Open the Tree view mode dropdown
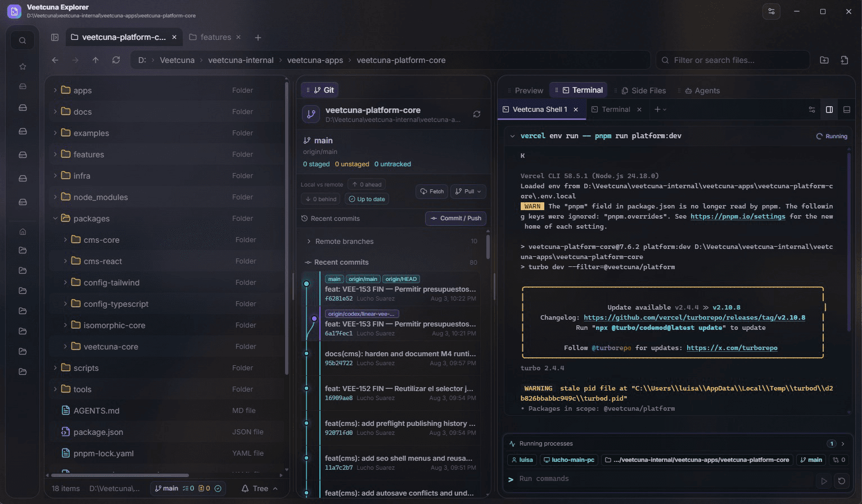Image resolution: width=862 pixels, height=504 pixels. pyautogui.click(x=260, y=488)
